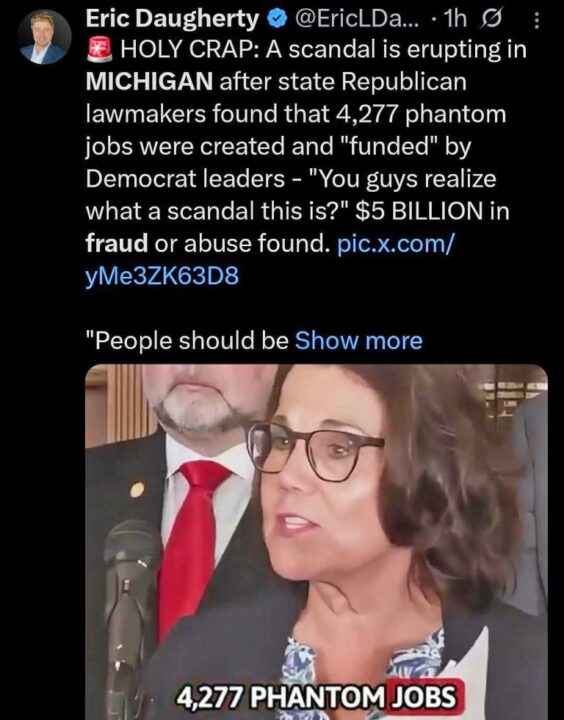The image size is (564, 720).
Task: Click the red siren emoji
Action: [100, 51]
